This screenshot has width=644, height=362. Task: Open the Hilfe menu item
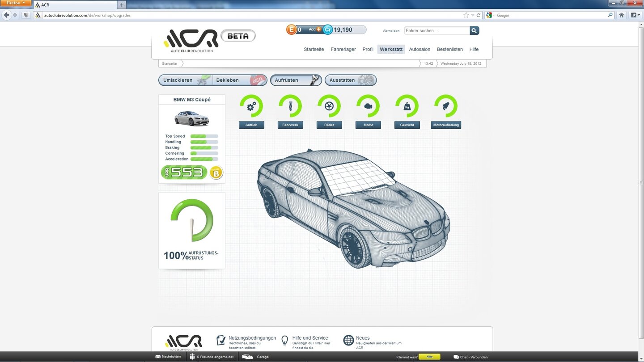(x=474, y=49)
